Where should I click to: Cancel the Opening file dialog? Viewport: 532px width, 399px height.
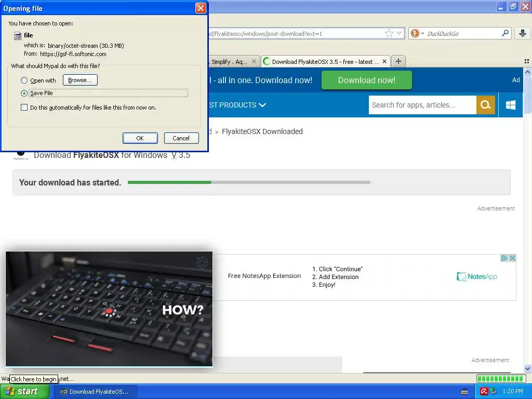point(181,138)
